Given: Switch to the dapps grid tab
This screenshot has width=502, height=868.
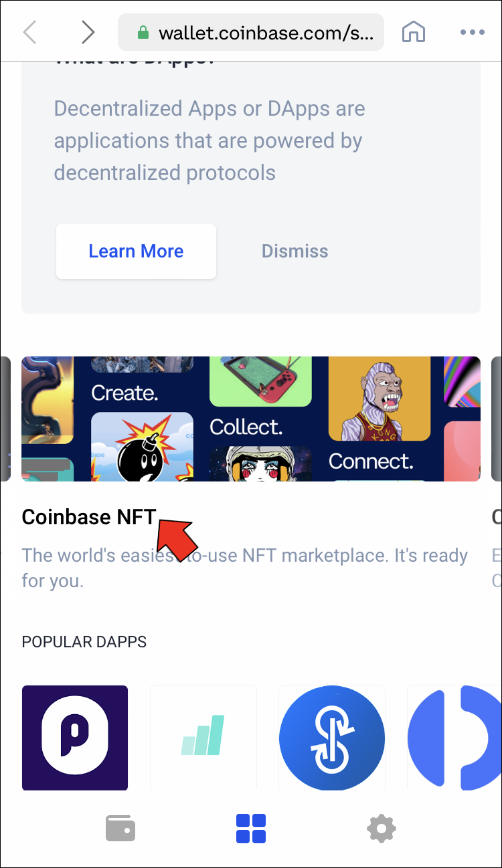Looking at the screenshot, I should coord(251,829).
